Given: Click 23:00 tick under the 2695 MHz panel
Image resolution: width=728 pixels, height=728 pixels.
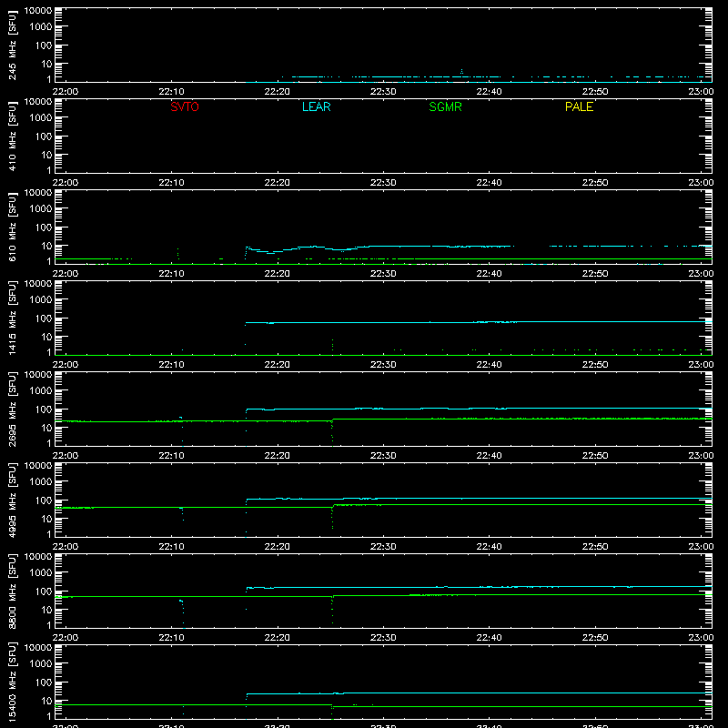Looking at the screenshot, I should [x=701, y=456].
